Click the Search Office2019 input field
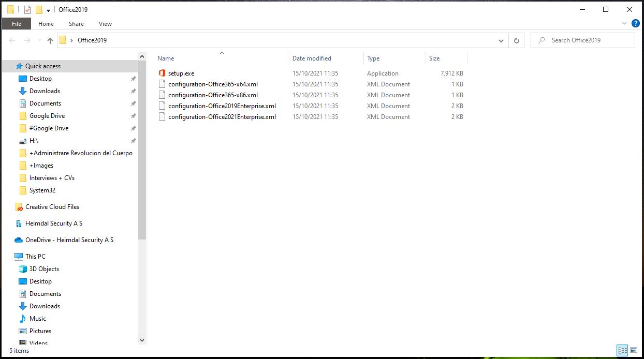Image resolution: width=644 pixels, height=359 pixels. point(583,40)
